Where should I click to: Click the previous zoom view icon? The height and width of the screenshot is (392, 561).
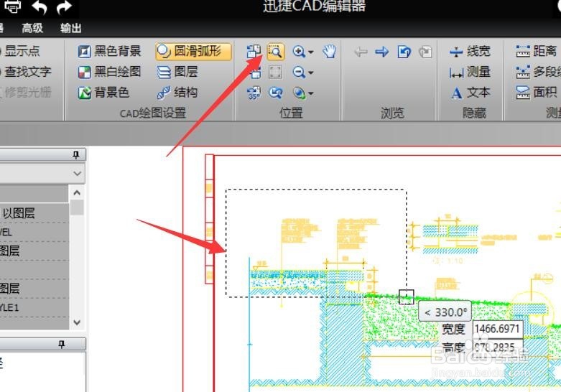point(275,93)
